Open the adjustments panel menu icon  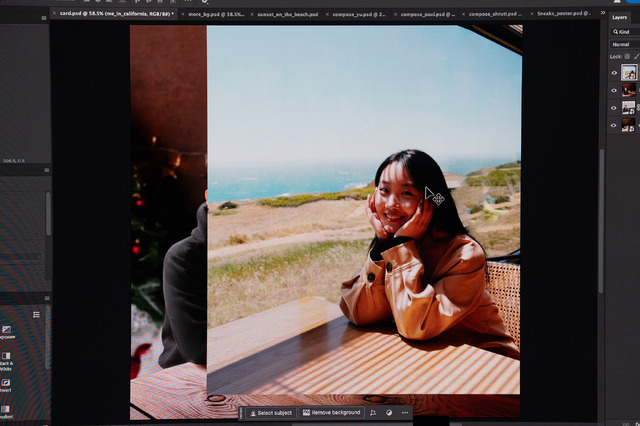pyautogui.click(x=47, y=298)
